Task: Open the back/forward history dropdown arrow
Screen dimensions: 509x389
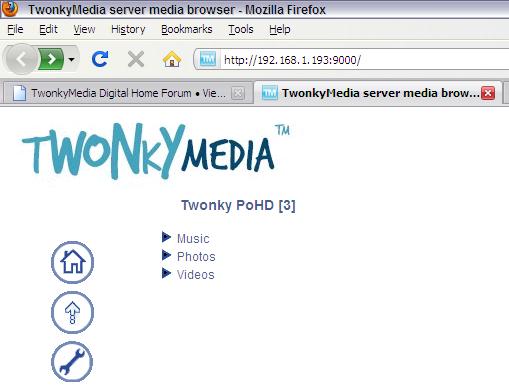Action: tap(72, 60)
